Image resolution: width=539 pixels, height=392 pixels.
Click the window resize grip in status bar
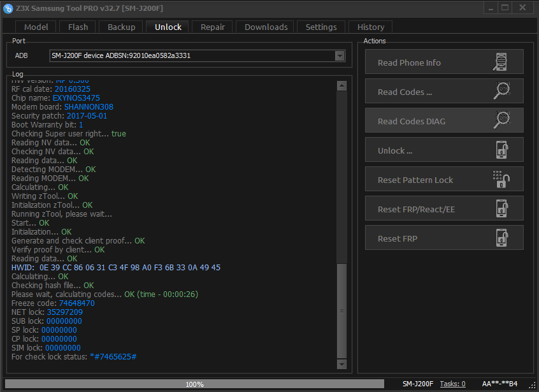(x=533, y=386)
